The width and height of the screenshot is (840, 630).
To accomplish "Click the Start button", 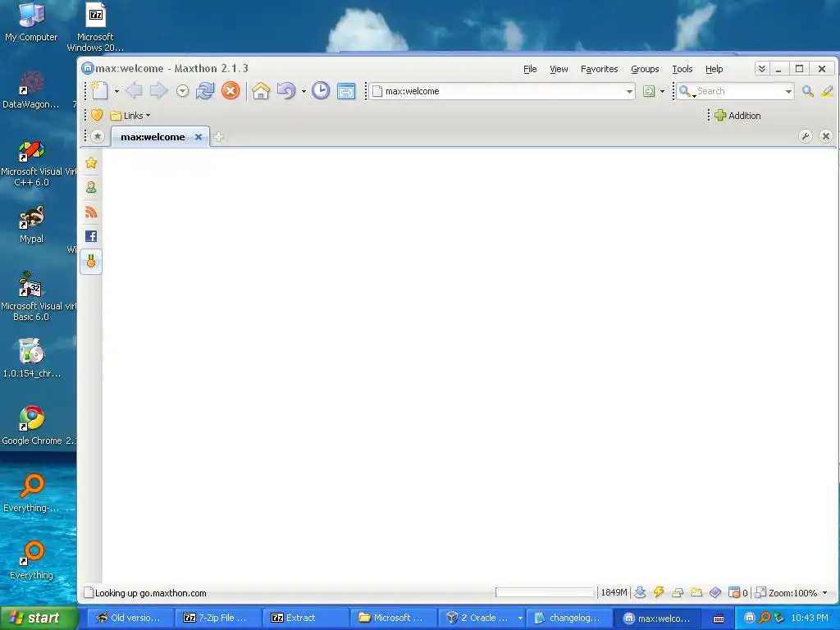I will point(39,618).
